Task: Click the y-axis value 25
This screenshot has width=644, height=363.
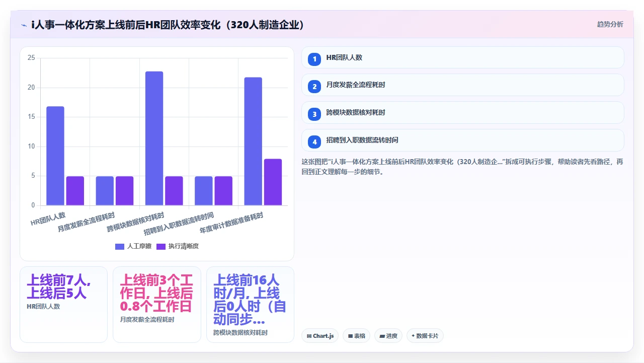Action: tap(31, 58)
